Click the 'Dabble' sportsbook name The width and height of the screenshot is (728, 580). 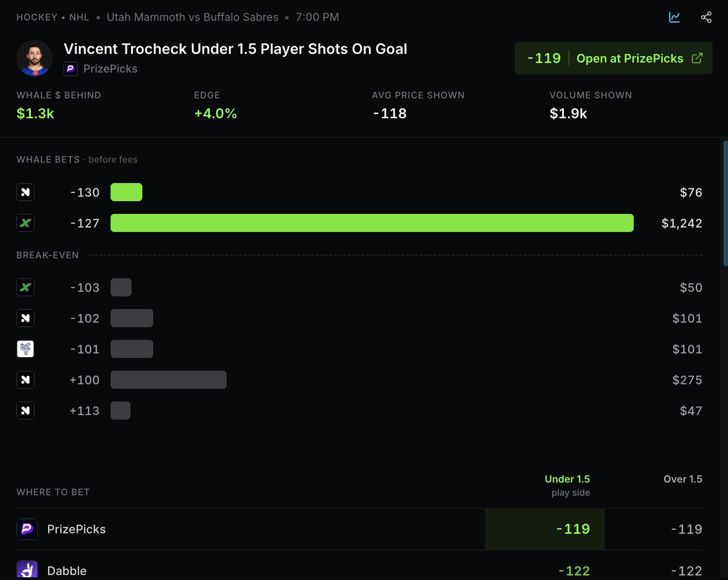[x=67, y=571]
